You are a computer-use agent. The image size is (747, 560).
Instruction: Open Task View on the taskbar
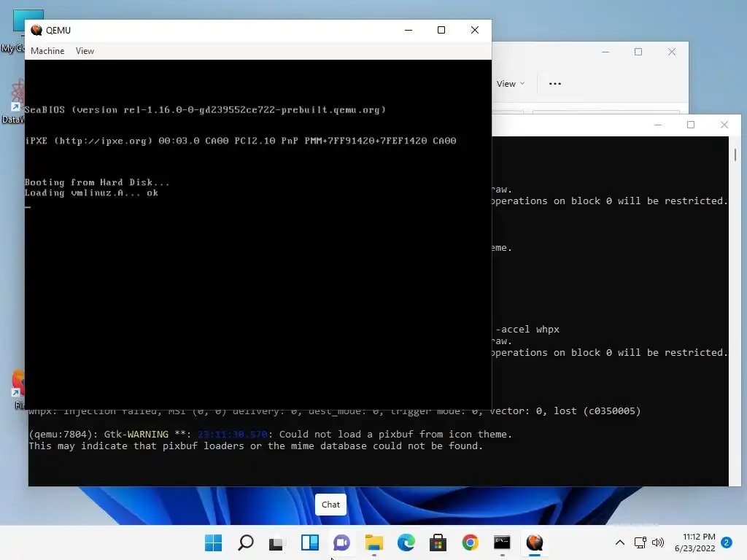click(276, 542)
